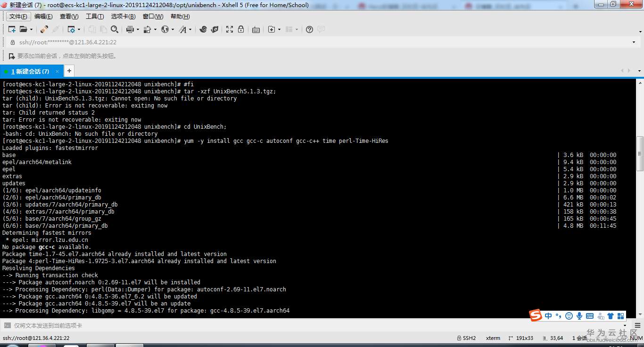
Task: Toggle full screen mode icon
Action: coord(230,29)
